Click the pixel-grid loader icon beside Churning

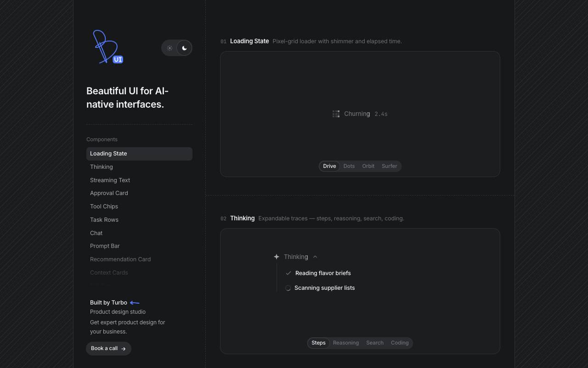pos(336,114)
